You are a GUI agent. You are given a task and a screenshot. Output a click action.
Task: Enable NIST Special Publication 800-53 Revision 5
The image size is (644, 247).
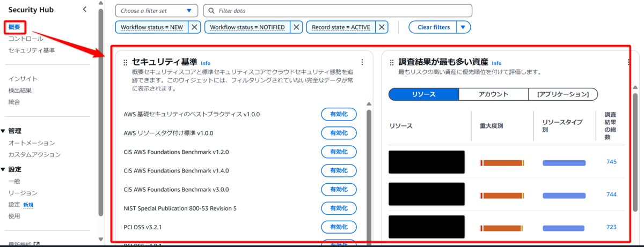pyautogui.click(x=339, y=208)
